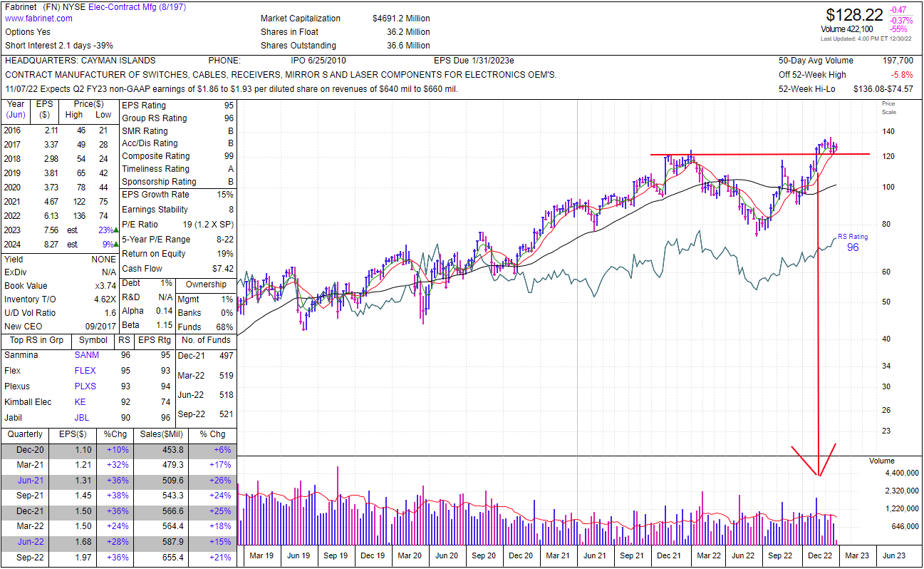This screenshot has width=924, height=569.
Task: Click the 52-Week Hi-Lo $136.08-$74.57 value
Action: click(883, 89)
